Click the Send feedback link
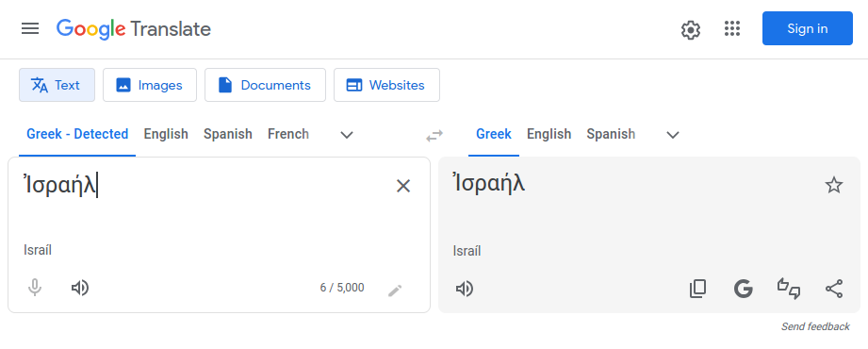Screen dimensions: 868x349 coord(815,327)
